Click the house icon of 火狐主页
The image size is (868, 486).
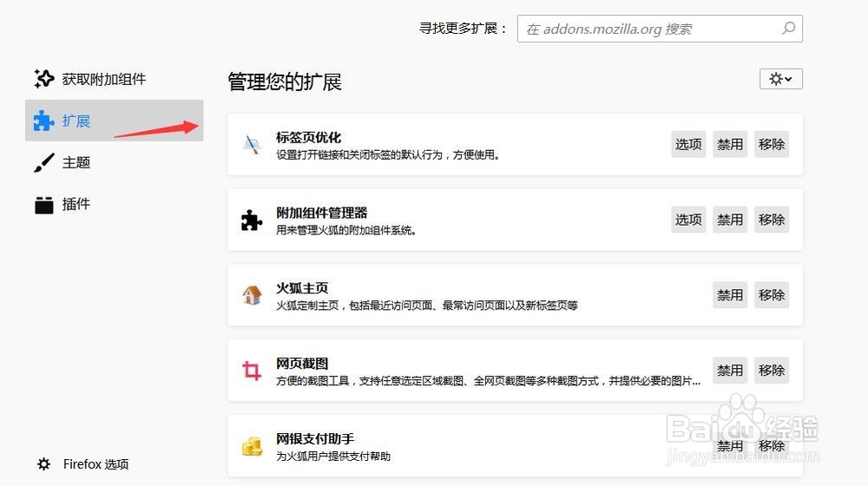tap(252, 295)
